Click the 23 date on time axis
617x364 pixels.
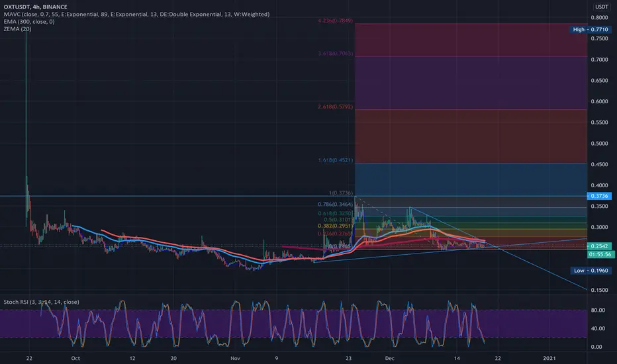click(x=349, y=359)
